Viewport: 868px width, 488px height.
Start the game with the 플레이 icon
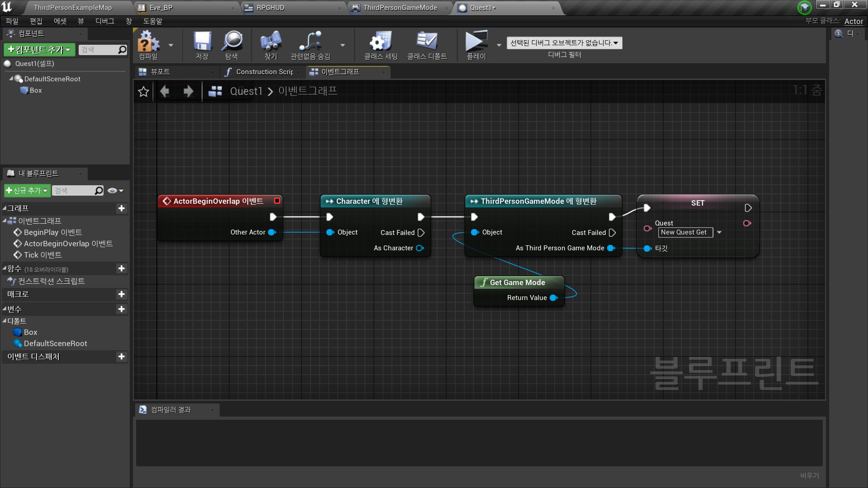[476, 45]
